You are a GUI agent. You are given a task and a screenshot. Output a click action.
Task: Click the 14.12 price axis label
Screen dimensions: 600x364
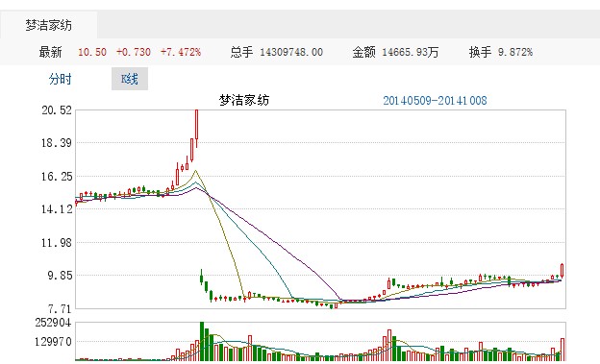tap(57, 209)
